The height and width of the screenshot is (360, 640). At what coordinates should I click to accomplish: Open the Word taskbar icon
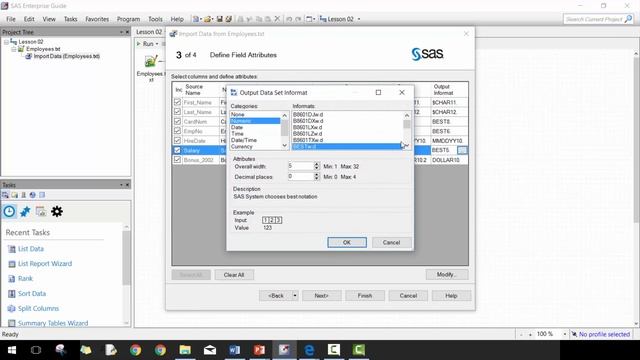click(235, 350)
